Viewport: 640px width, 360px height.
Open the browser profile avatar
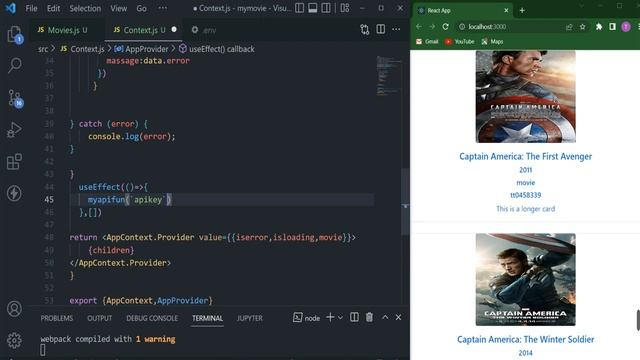(626, 27)
